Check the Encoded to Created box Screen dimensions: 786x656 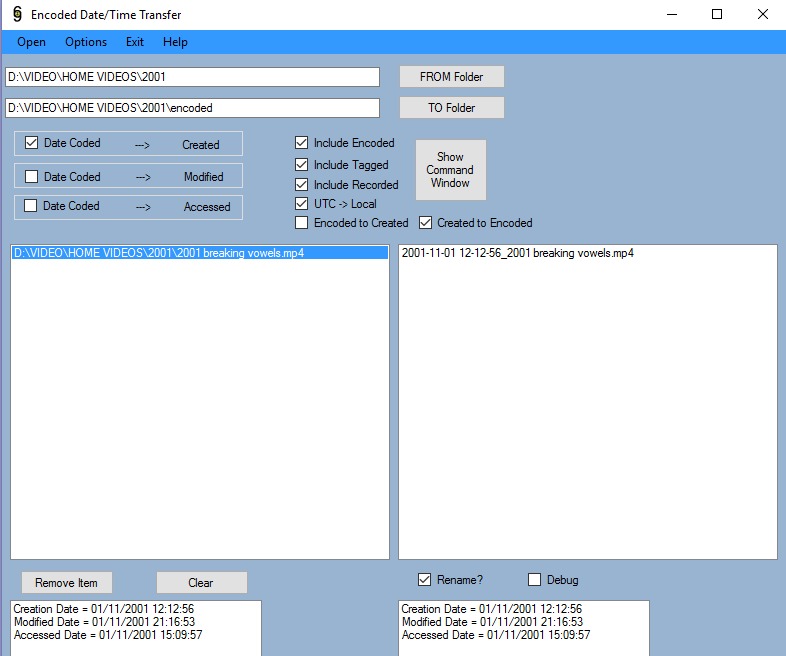302,223
